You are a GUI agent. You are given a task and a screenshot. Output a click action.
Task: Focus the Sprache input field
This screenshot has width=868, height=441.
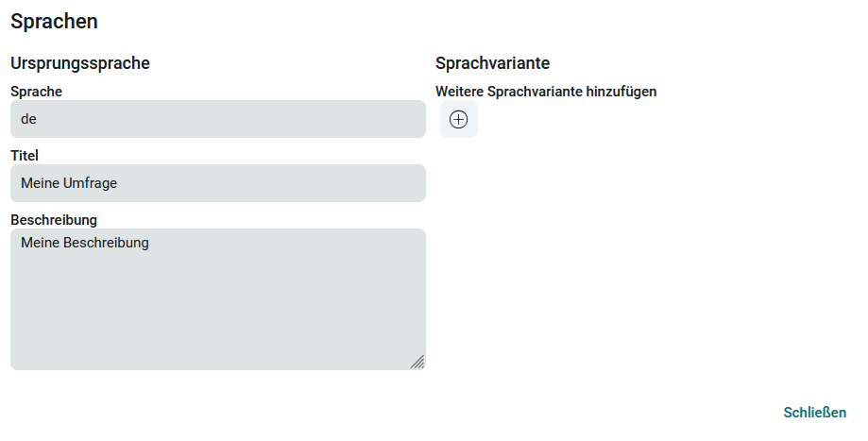click(x=217, y=119)
